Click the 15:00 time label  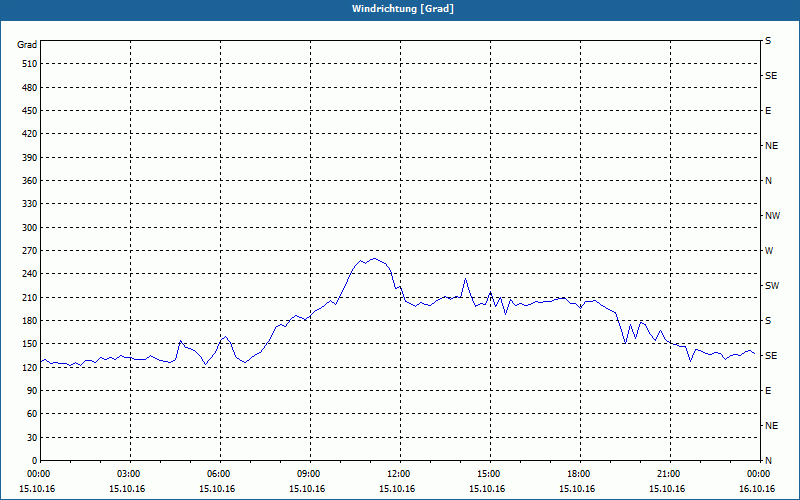[490, 474]
